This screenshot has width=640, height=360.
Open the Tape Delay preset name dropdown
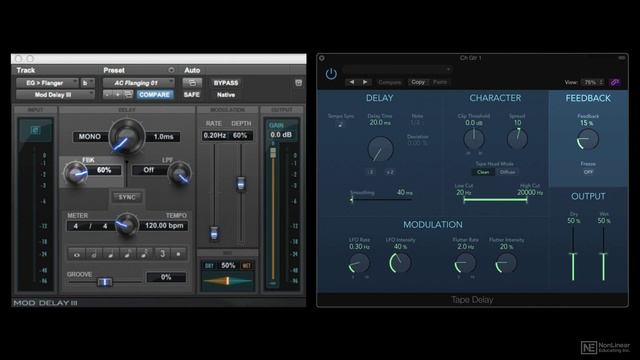click(397, 69)
